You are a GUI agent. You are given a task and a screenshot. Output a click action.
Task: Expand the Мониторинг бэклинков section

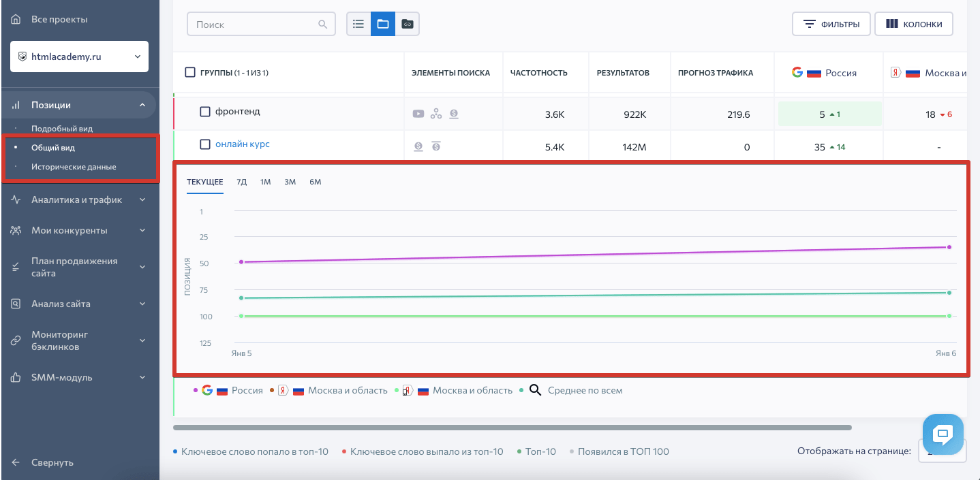(142, 340)
